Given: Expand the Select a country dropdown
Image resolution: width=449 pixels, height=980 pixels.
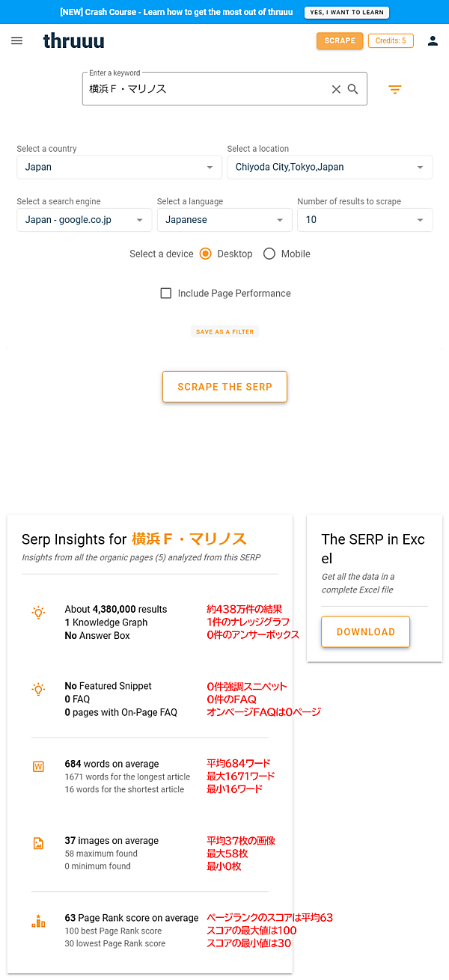Looking at the screenshot, I should tap(119, 167).
